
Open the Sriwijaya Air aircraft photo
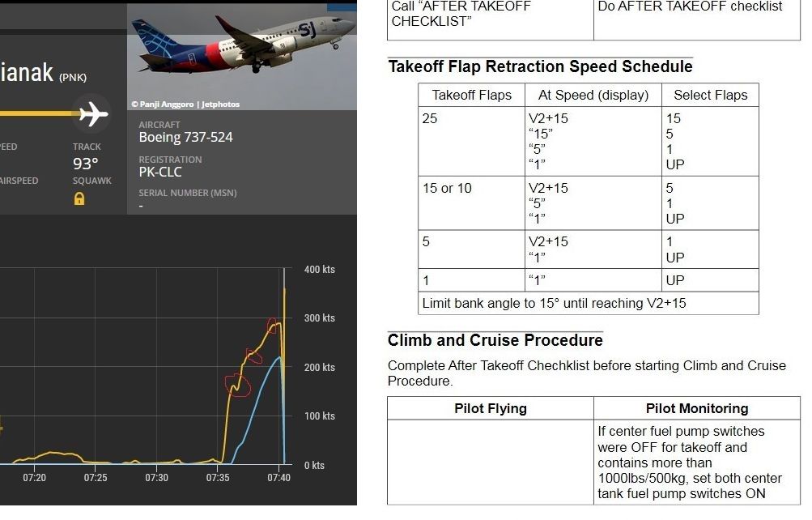coord(242,56)
